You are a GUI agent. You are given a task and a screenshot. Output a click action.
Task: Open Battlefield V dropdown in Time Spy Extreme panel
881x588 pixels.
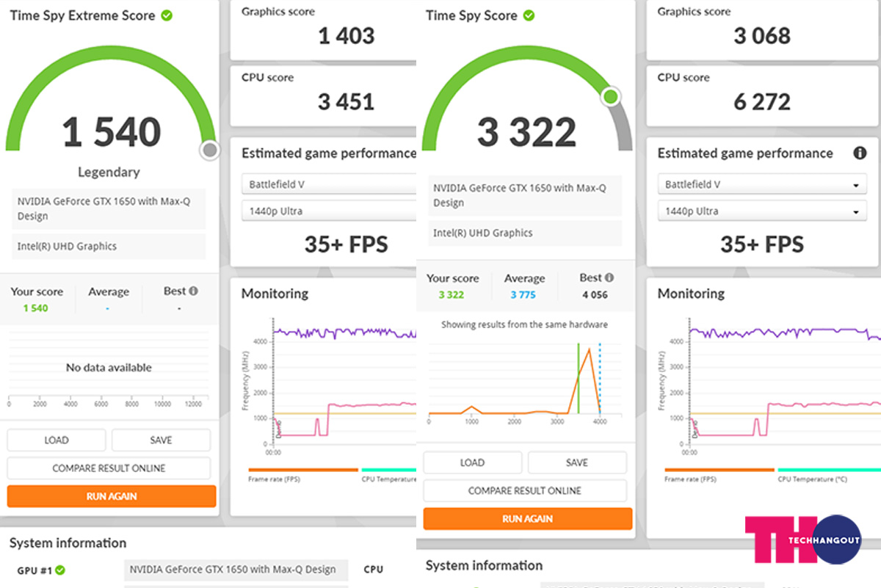[329, 184]
